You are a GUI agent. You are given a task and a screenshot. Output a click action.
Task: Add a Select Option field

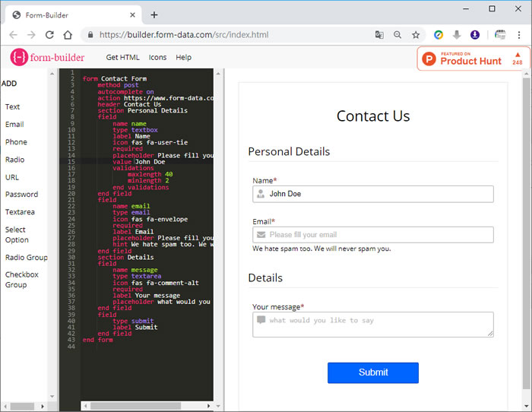(16, 234)
